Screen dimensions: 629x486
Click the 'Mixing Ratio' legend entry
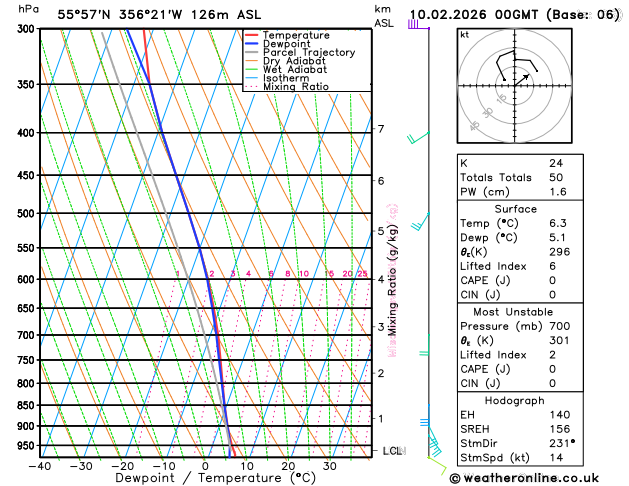point(287,87)
